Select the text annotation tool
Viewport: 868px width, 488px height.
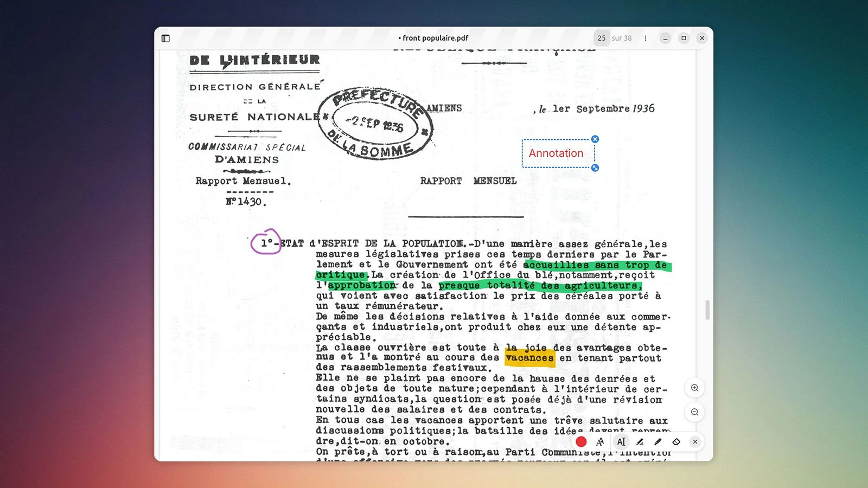click(x=621, y=442)
